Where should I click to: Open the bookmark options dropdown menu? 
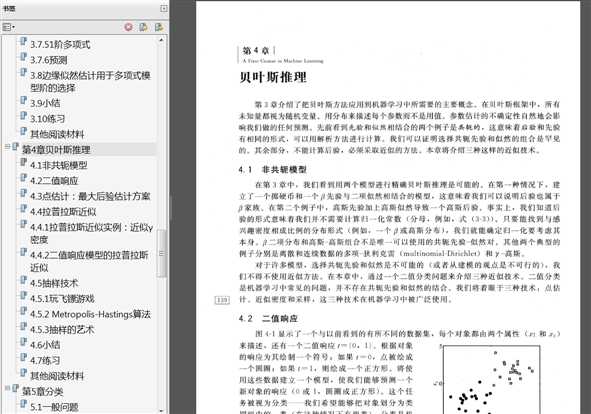[x=9, y=27]
